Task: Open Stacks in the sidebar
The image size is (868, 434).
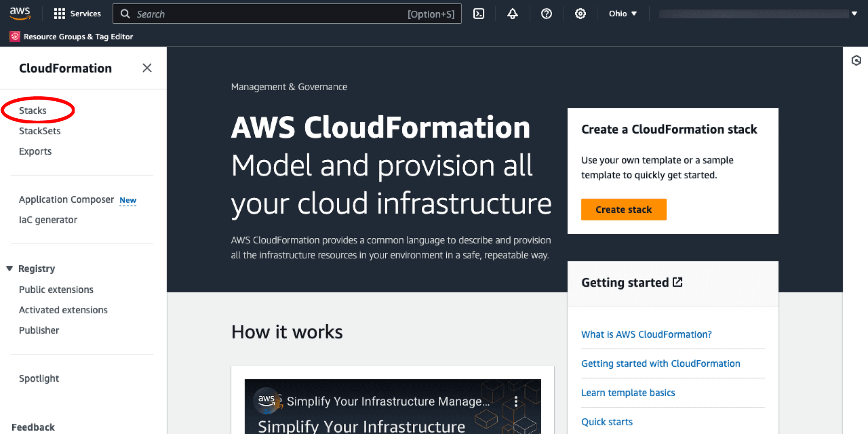Action: coord(33,111)
